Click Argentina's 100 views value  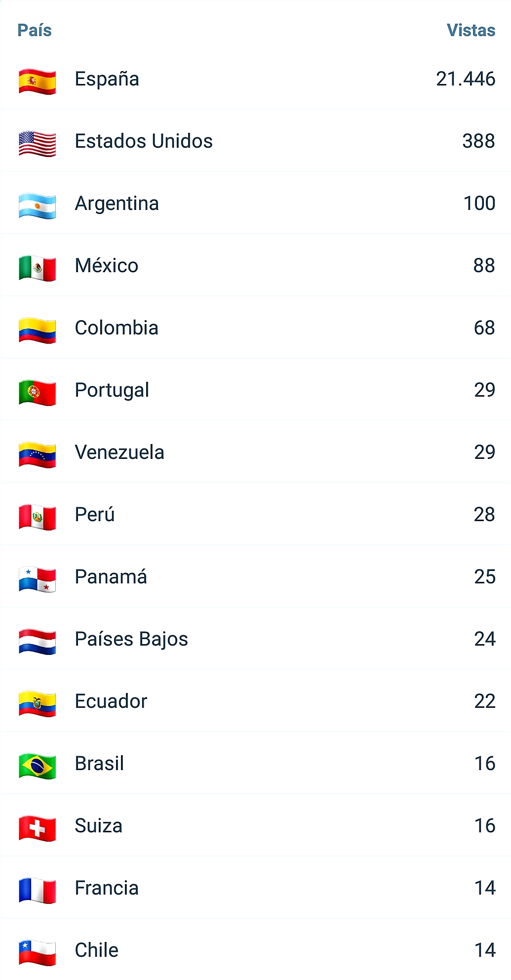point(479,204)
